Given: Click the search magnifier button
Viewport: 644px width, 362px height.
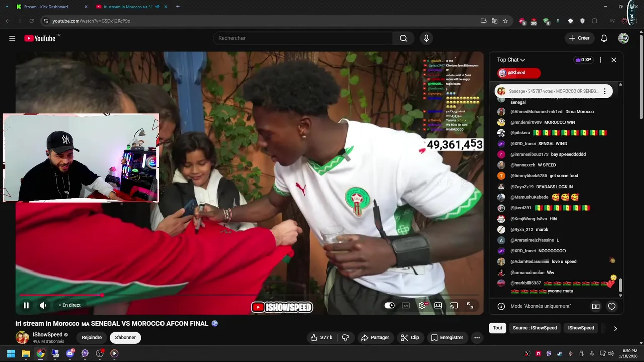Looking at the screenshot, I should coord(404,38).
